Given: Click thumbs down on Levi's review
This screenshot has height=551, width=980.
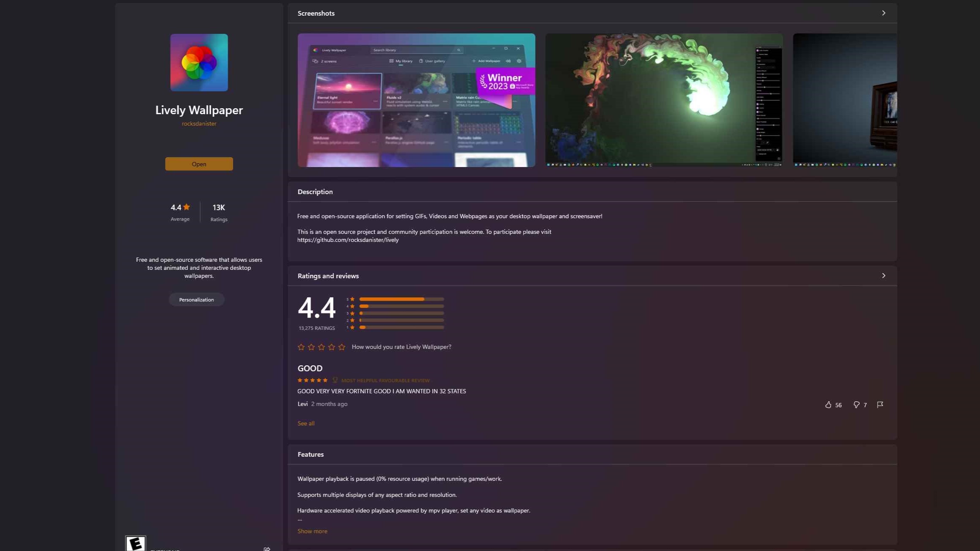Looking at the screenshot, I should (856, 405).
